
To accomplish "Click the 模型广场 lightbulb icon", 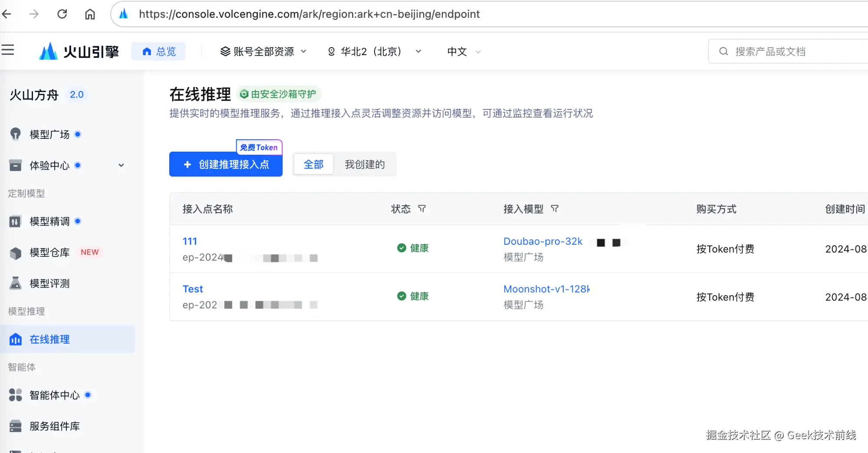I will tap(16, 134).
